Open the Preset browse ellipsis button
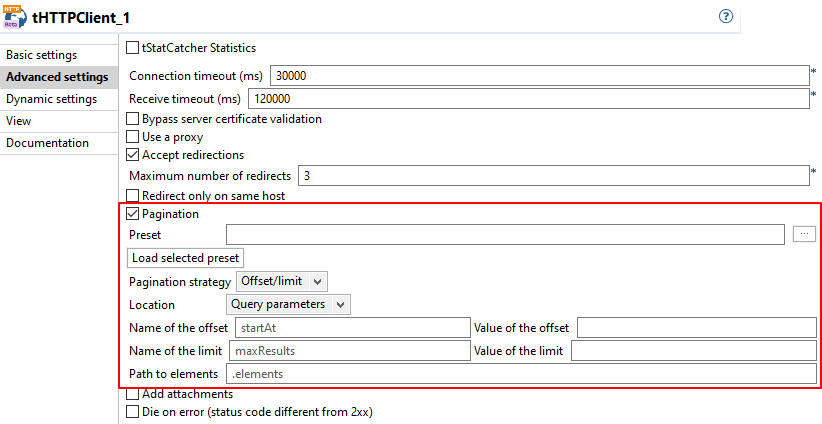The height and width of the screenshot is (424, 822). (x=804, y=234)
